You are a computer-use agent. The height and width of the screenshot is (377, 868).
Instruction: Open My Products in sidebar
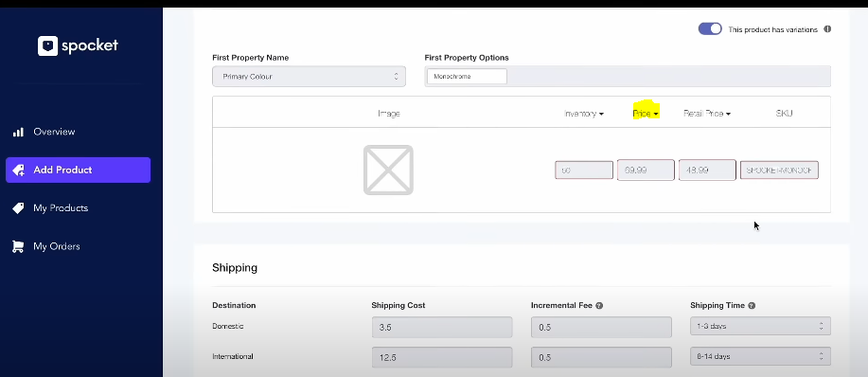[61, 208]
